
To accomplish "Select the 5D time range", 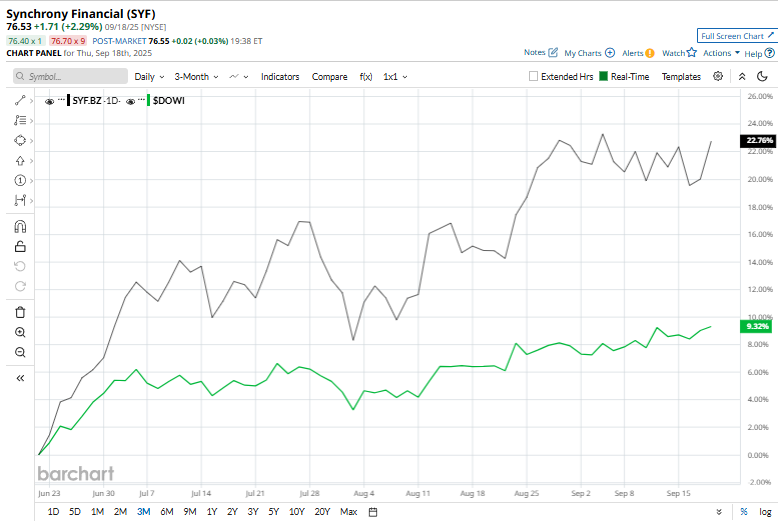I will (75, 512).
